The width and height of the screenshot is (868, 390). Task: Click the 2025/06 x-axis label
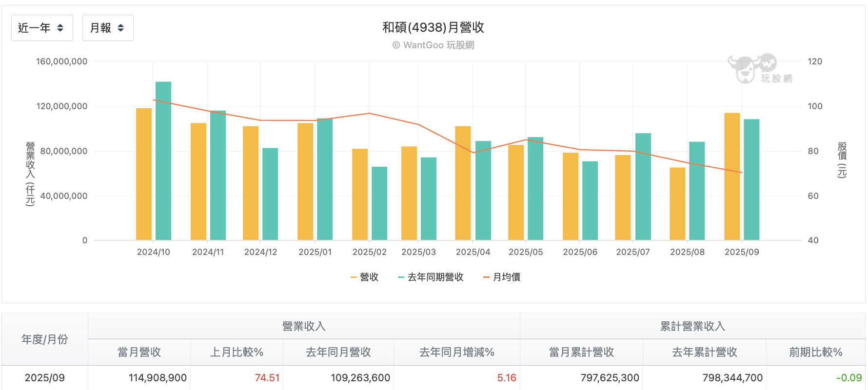tap(580, 252)
